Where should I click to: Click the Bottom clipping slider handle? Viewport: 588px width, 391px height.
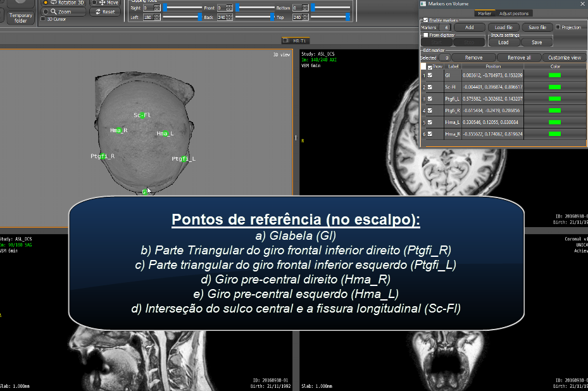pyautogui.click(x=313, y=8)
